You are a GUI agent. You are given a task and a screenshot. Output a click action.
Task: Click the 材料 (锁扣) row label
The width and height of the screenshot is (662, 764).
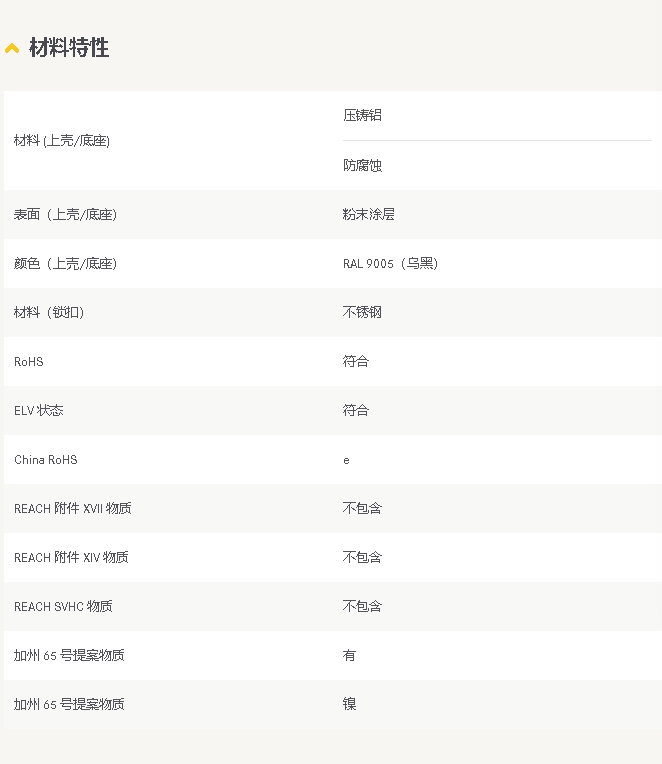pyautogui.click(x=49, y=313)
